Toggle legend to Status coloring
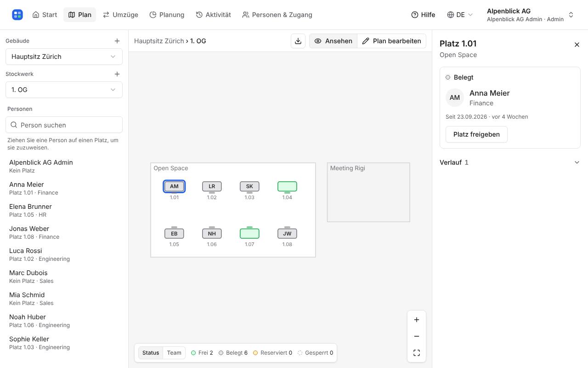This screenshot has height=368, width=588. tap(151, 353)
